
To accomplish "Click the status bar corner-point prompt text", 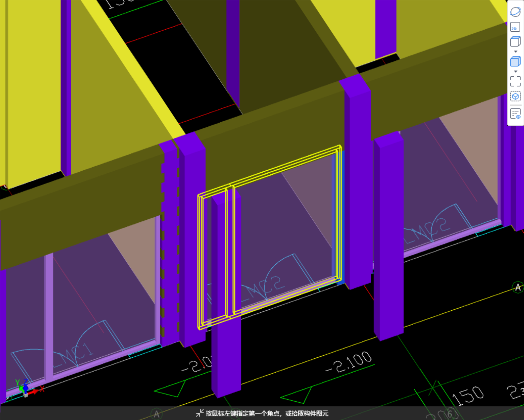I will point(267,414).
